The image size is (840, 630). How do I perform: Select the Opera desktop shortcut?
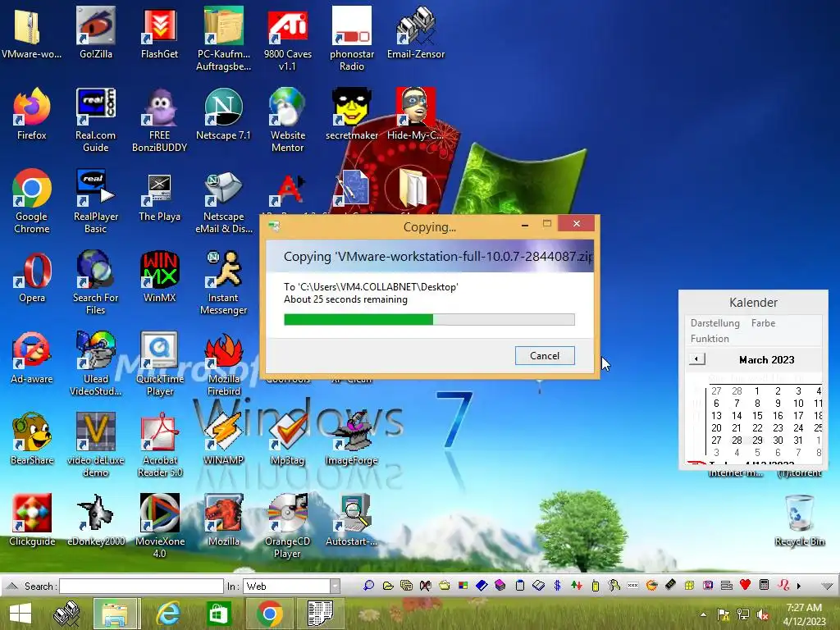click(x=32, y=277)
